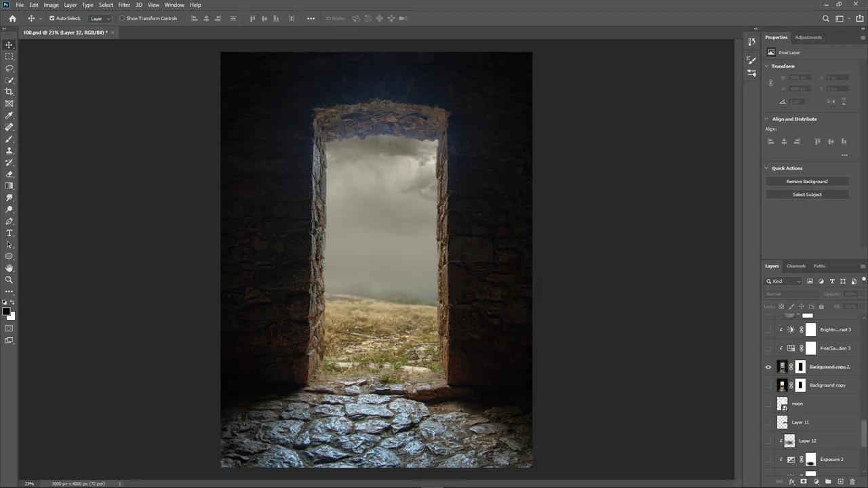Click the foreground color swatch
This screenshot has height=488, width=868.
pos(6,312)
